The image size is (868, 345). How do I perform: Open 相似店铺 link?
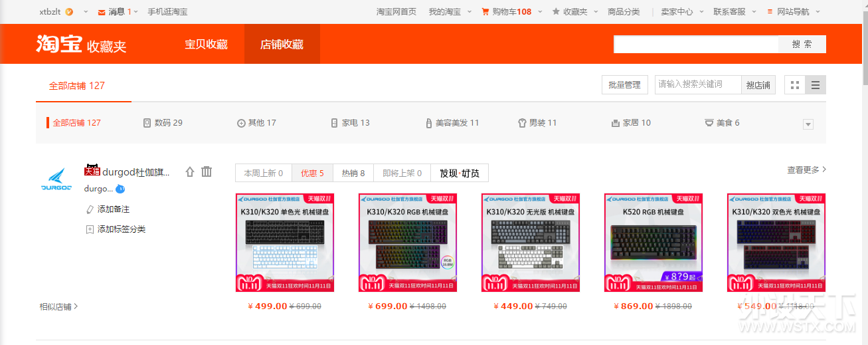click(59, 306)
